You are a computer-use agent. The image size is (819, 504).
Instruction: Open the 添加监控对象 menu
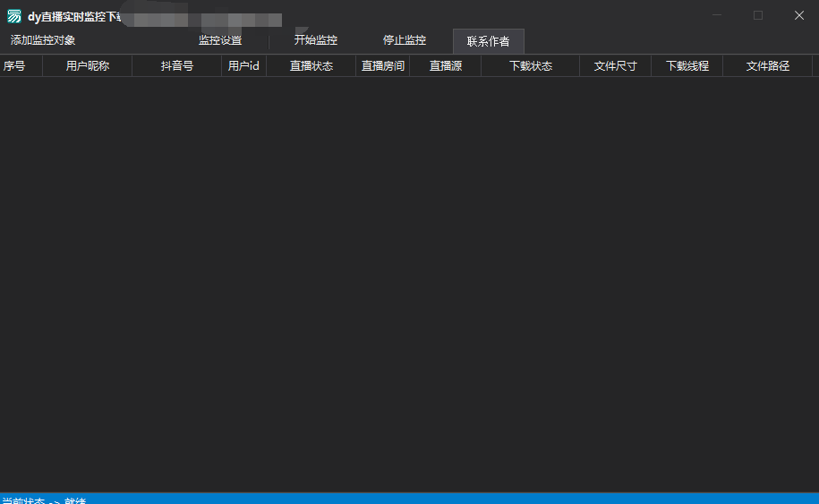(x=43, y=40)
